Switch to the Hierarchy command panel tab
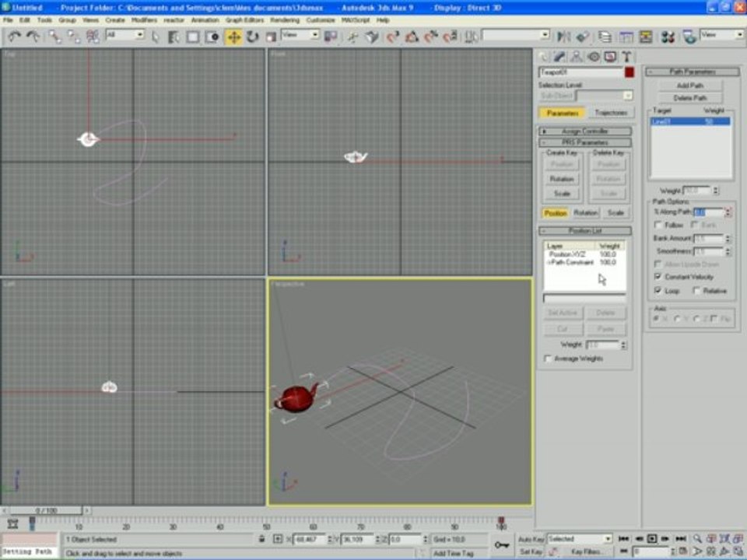 tap(577, 57)
